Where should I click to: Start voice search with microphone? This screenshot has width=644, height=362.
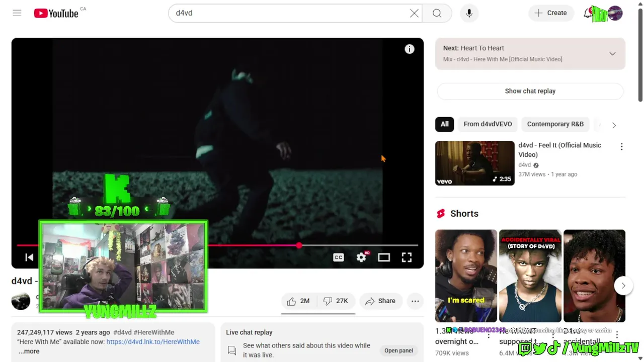[x=469, y=13]
